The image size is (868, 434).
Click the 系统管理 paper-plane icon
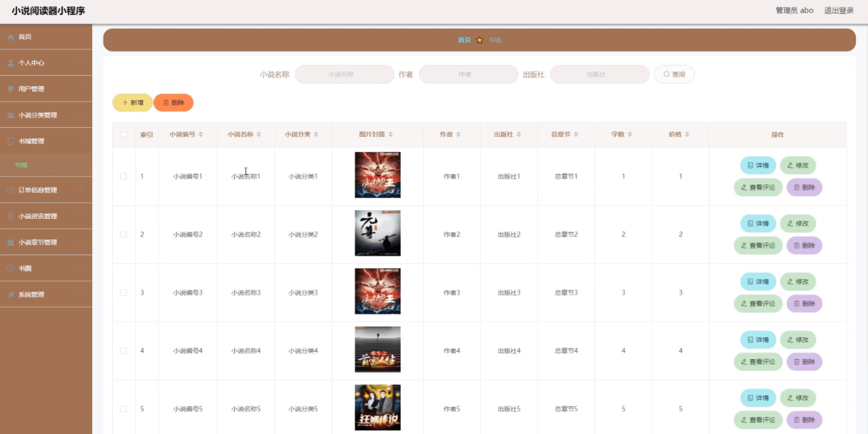coord(11,295)
